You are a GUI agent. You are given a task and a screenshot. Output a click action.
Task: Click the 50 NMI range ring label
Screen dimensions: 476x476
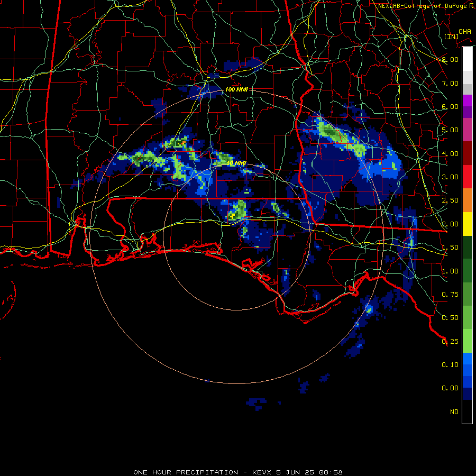point(236,163)
